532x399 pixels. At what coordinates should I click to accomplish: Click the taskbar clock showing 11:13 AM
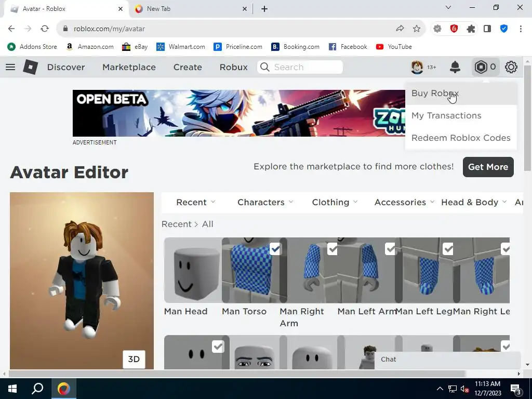click(487, 389)
